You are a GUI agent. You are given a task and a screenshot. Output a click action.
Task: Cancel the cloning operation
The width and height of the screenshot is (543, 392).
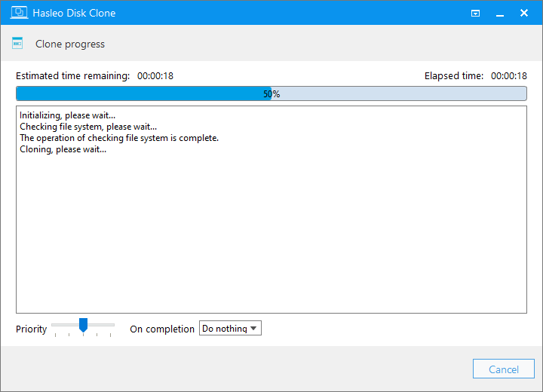point(504,369)
